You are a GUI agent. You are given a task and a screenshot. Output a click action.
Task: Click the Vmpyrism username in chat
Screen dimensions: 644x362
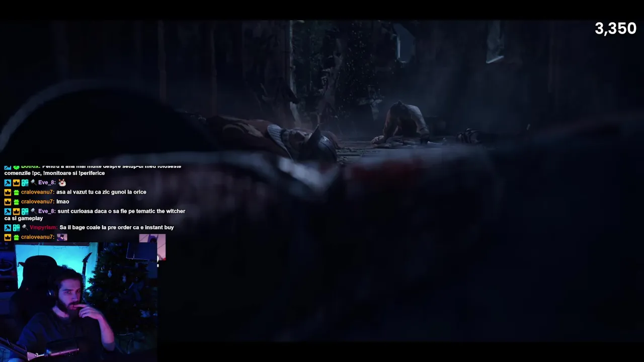tap(44, 227)
